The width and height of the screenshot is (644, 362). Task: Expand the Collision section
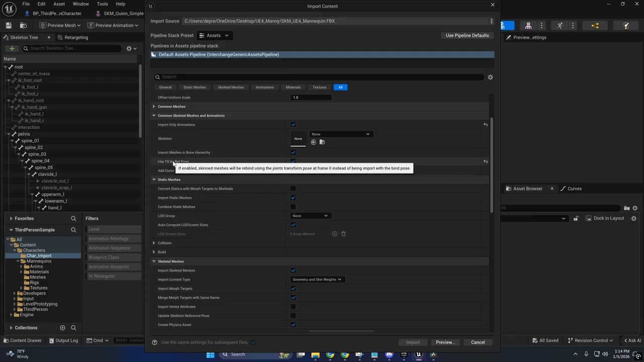tap(154, 243)
